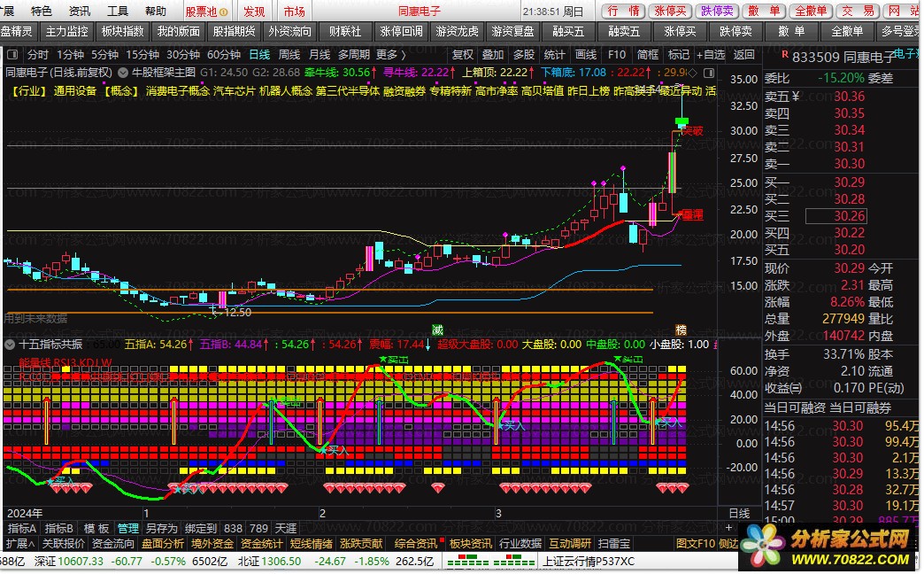This screenshot has width=924, height=574.
Task: Open the 模板 tab
Action: tap(96, 529)
